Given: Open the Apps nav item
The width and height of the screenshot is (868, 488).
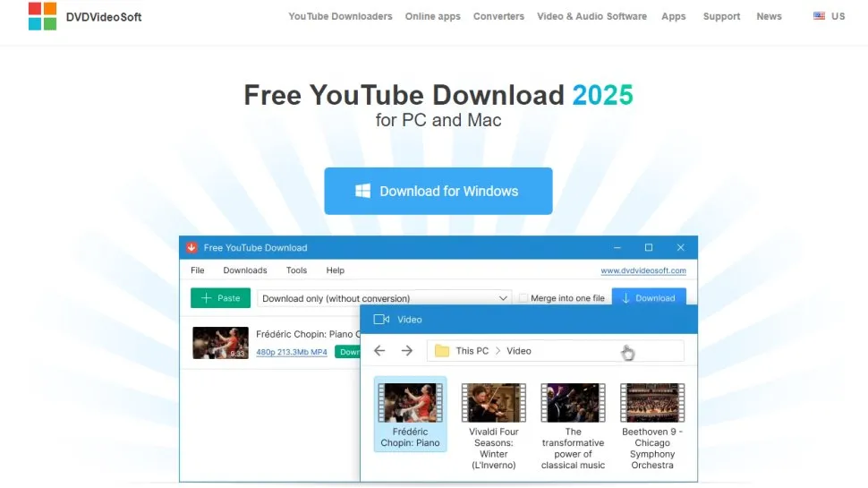Looking at the screenshot, I should pos(673,17).
